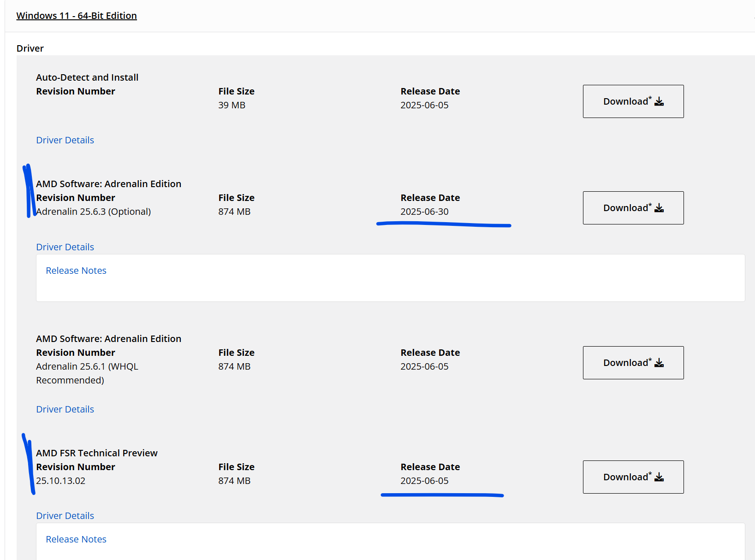Open Driver Details under FSR Technical Preview
755x560 pixels.
coord(65,516)
